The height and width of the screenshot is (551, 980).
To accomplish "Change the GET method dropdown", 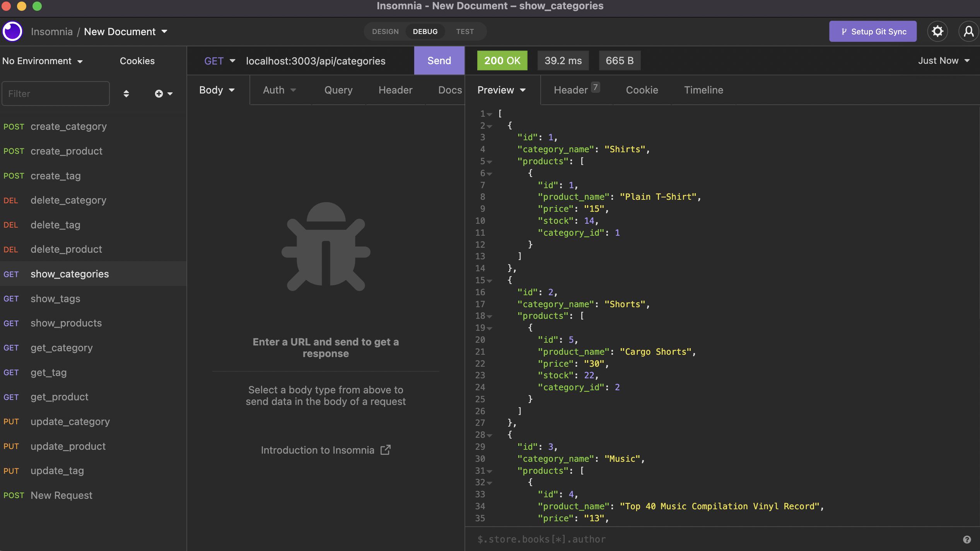I will (x=220, y=61).
